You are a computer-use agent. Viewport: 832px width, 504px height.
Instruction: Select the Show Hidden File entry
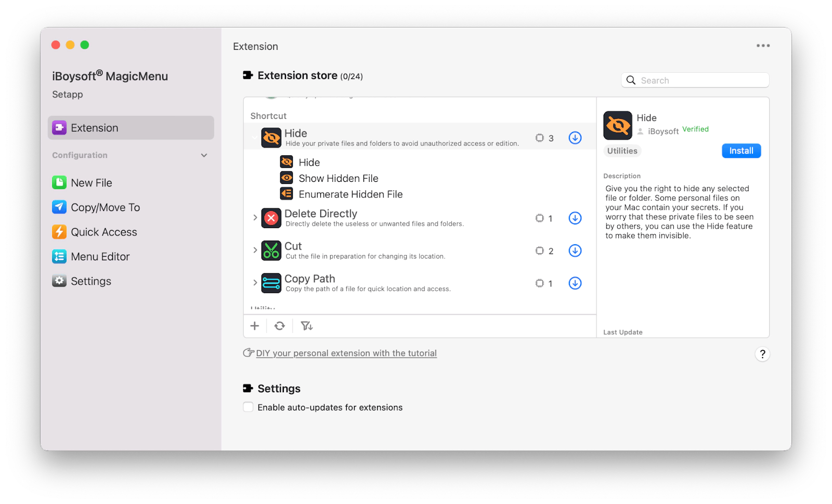[x=339, y=178]
